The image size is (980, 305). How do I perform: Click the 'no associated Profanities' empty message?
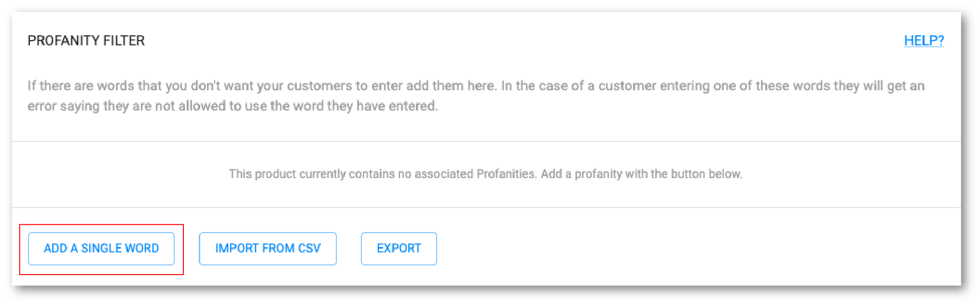click(x=485, y=174)
